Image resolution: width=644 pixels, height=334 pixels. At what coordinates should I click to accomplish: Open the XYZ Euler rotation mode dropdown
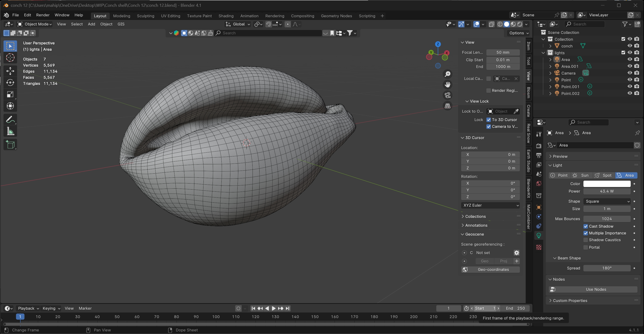(x=490, y=205)
